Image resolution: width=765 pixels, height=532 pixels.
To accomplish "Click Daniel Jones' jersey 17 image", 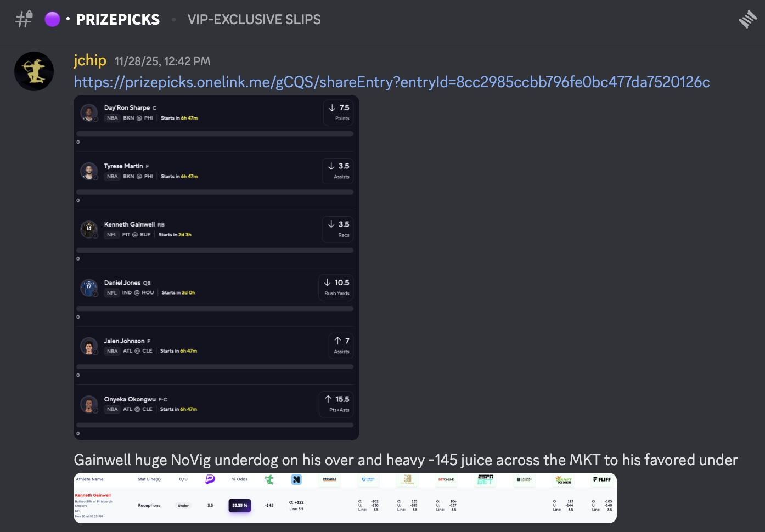I will pyautogui.click(x=89, y=287).
